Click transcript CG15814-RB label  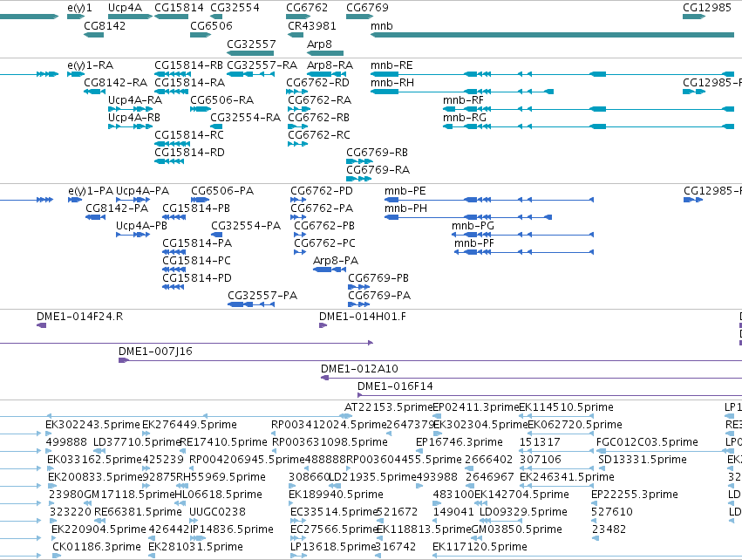click(189, 65)
